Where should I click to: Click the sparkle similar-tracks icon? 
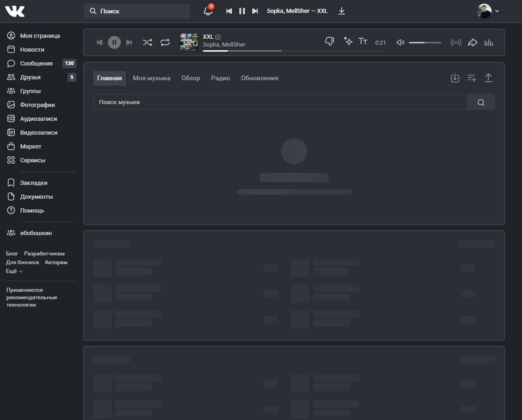point(348,41)
